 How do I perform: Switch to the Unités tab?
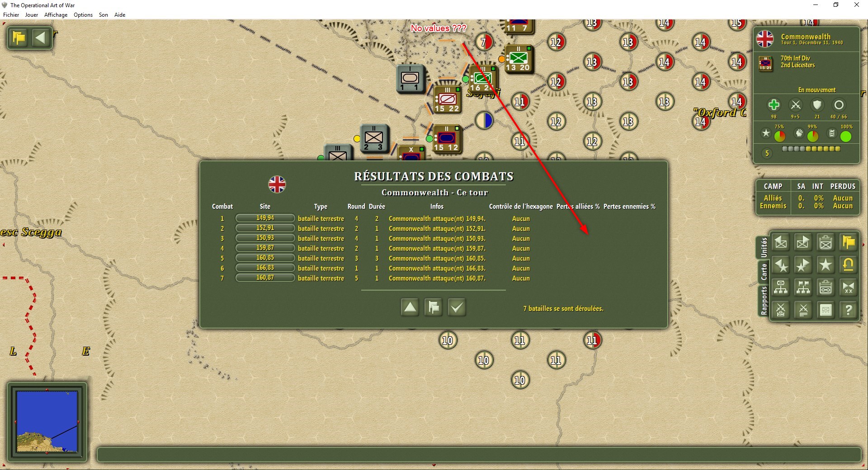(x=764, y=247)
